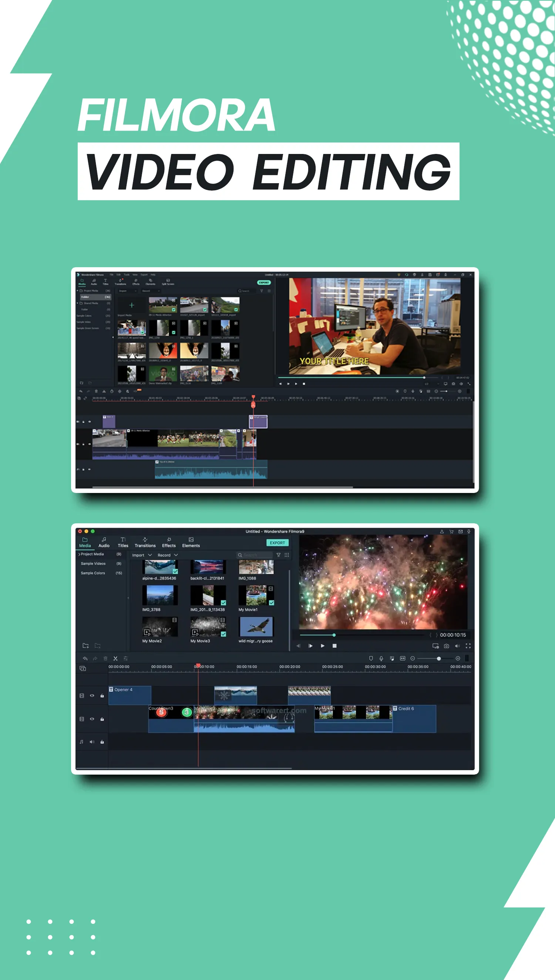Click the add track icon left of timeline ruler
The image size is (555, 980).
point(83,668)
